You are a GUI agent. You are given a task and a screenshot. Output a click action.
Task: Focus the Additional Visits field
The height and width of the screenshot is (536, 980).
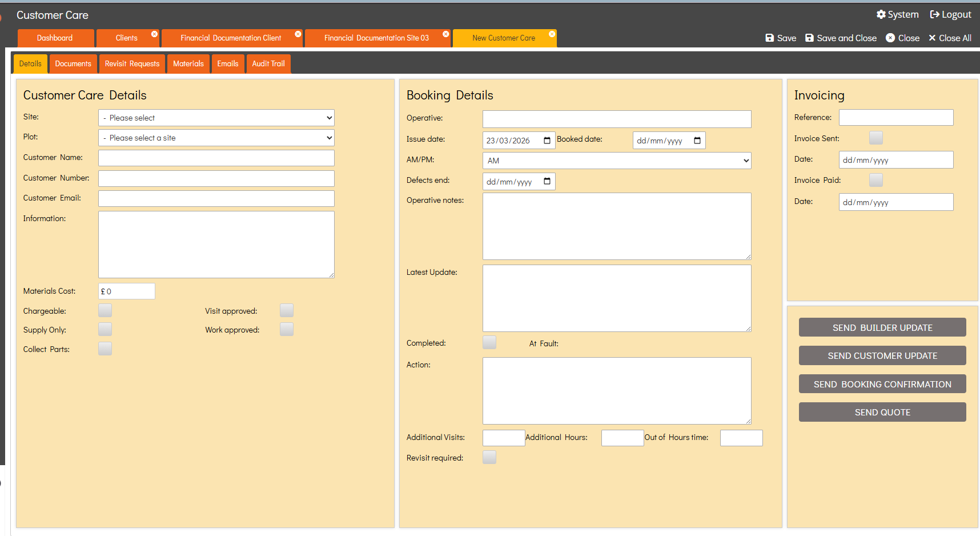point(504,438)
